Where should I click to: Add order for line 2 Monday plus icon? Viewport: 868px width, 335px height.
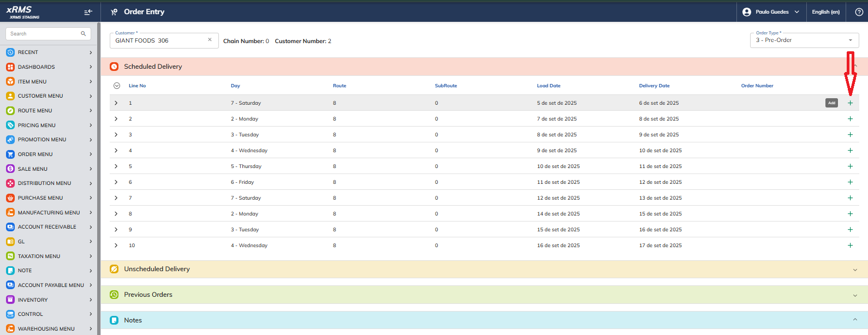coord(850,119)
